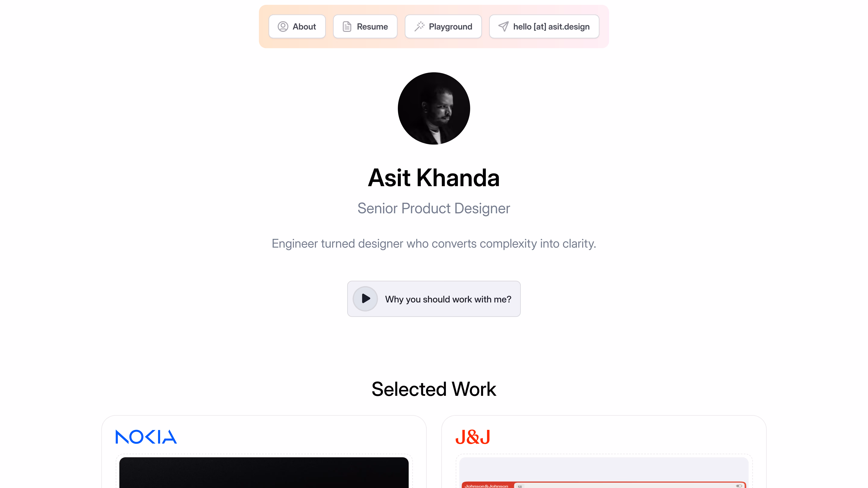Click the person icon beside About
Image resolution: width=868 pixels, height=488 pixels.
pyautogui.click(x=283, y=27)
